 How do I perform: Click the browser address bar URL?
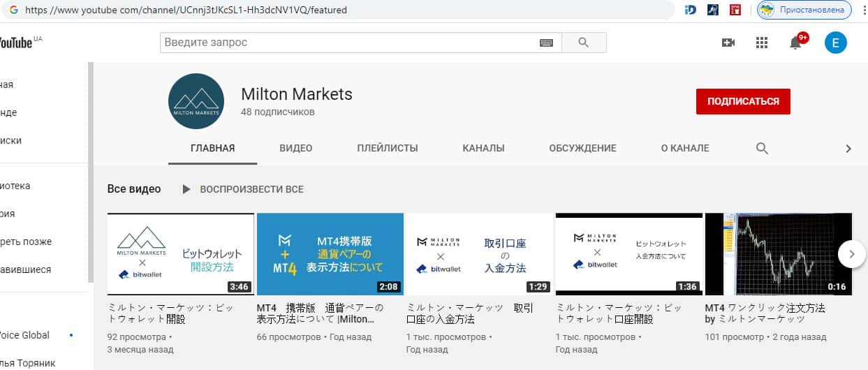pyautogui.click(x=186, y=10)
